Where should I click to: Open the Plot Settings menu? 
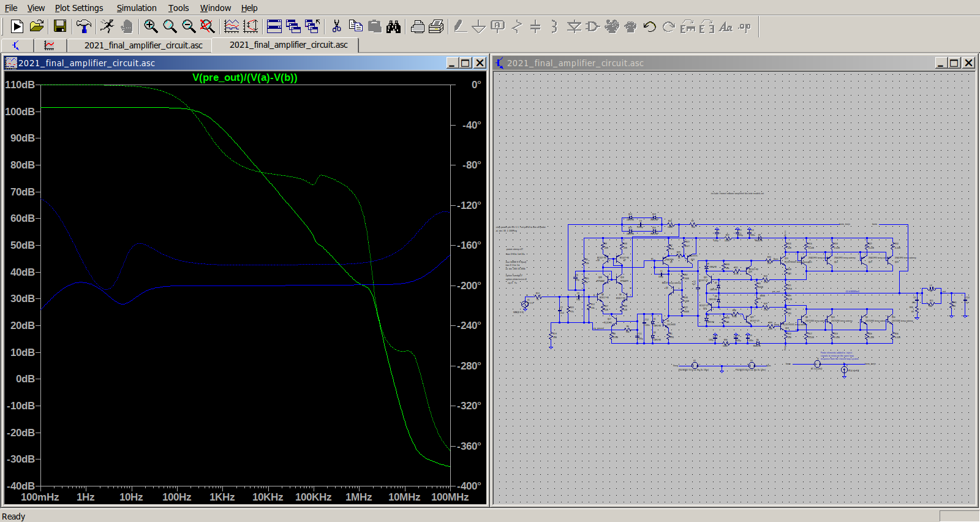79,8
